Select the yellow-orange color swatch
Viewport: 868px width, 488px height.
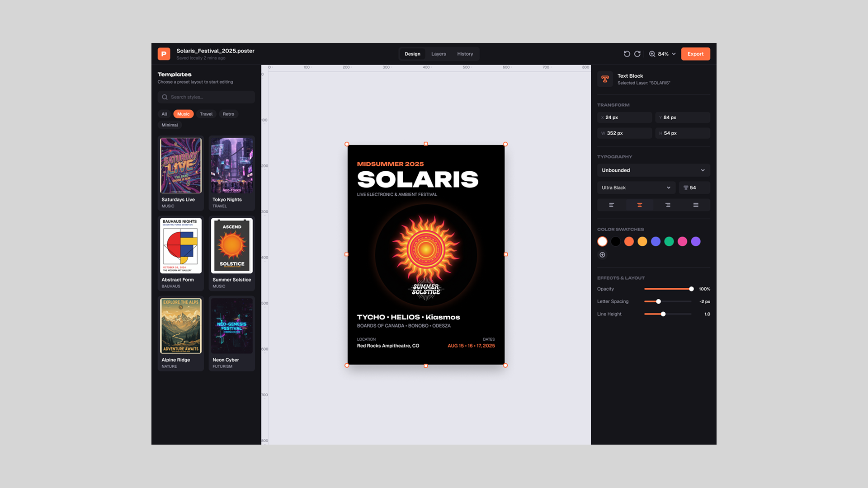tap(642, 242)
